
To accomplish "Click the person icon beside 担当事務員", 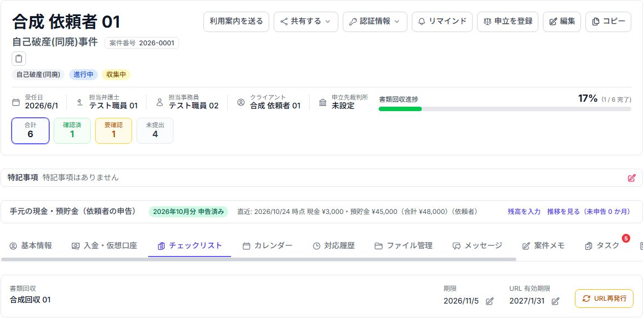I will [x=160, y=102].
